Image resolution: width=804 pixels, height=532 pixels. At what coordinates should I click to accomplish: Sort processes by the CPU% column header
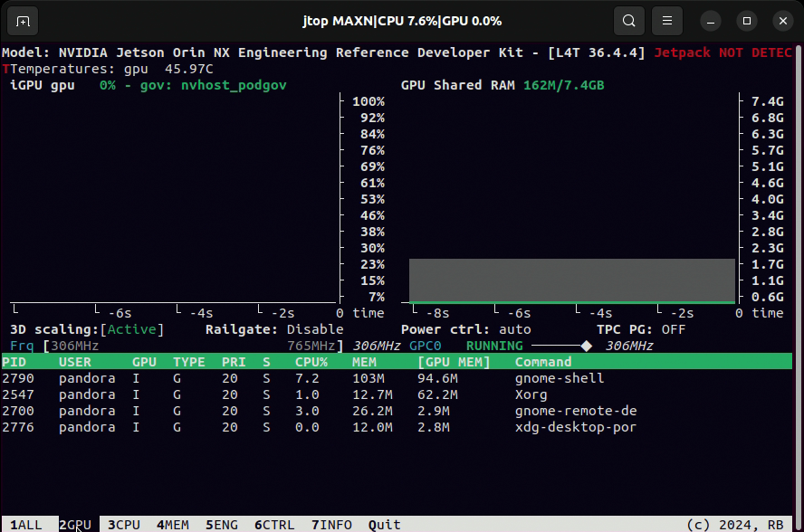click(311, 362)
